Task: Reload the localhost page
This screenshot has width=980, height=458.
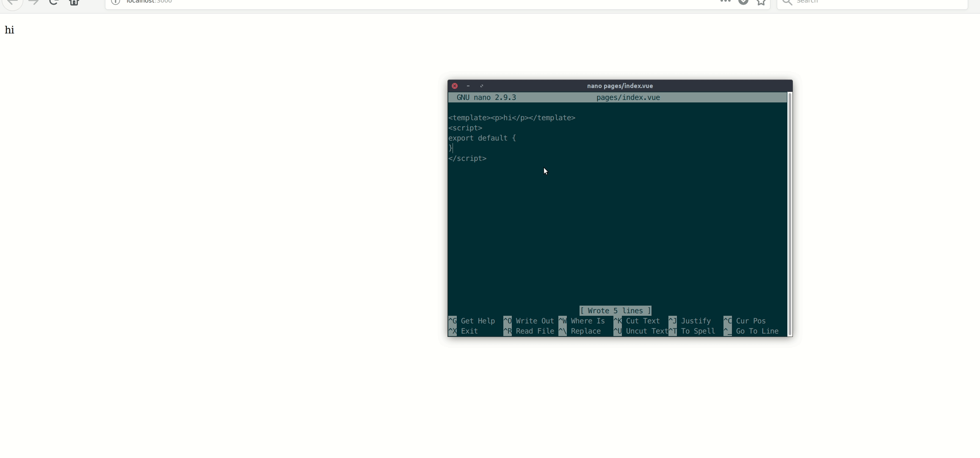Action: [54, 2]
